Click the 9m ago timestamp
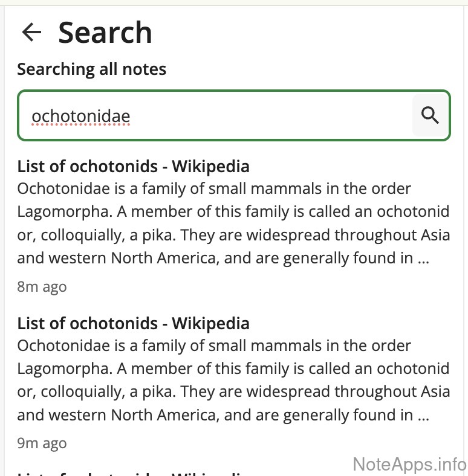The width and height of the screenshot is (468, 476). click(x=42, y=443)
